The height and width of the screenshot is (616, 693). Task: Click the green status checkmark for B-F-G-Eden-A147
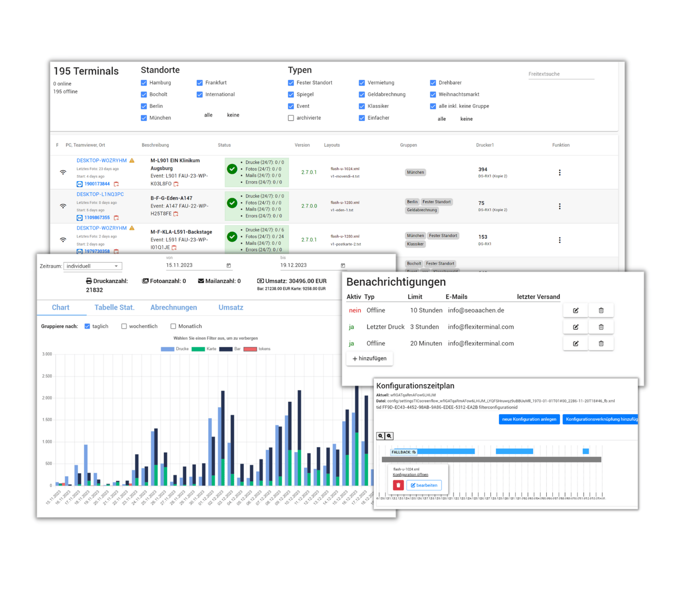[x=232, y=203]
